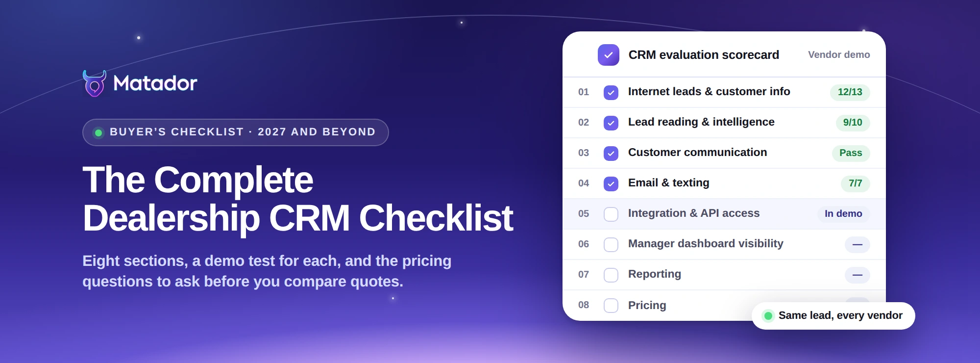Toggle the Email & texting checkbox
This screenshot has height=363, width=980.
[x=611, y=183]
